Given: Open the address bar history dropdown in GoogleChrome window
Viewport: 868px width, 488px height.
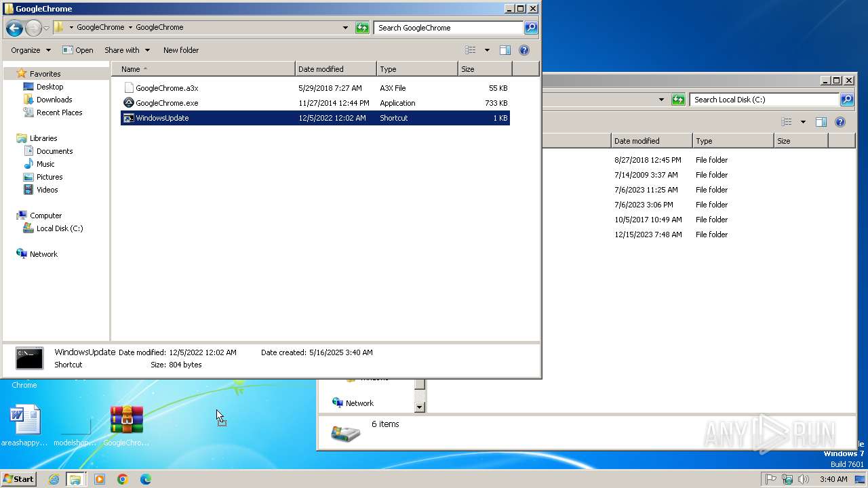Looking at the screenshot, I should 345,28.
